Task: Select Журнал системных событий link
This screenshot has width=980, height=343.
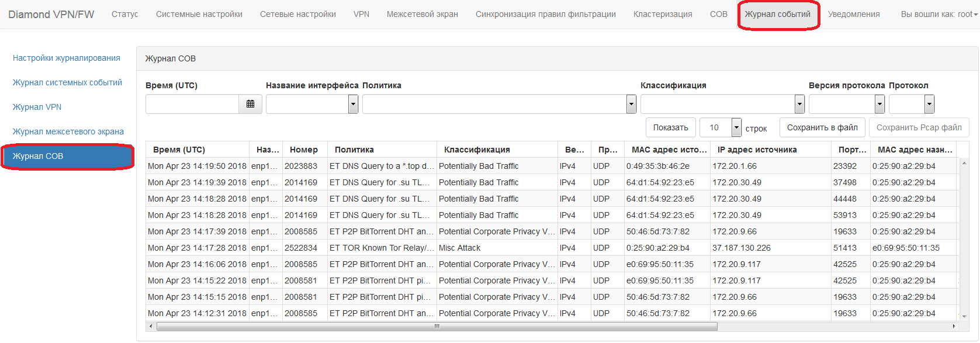Action: 67,82
